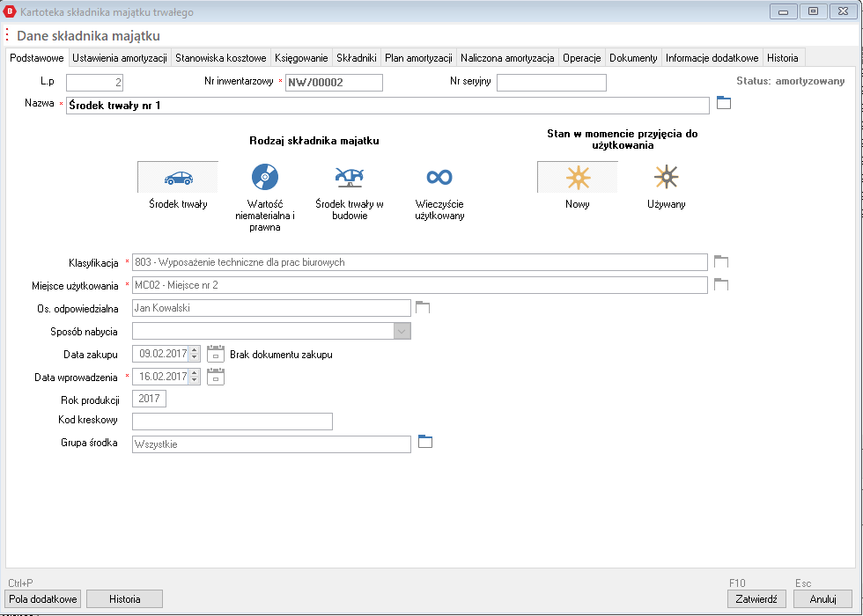Open Plan amortyzacji tab
863x616 pixels.
[418, 58]
